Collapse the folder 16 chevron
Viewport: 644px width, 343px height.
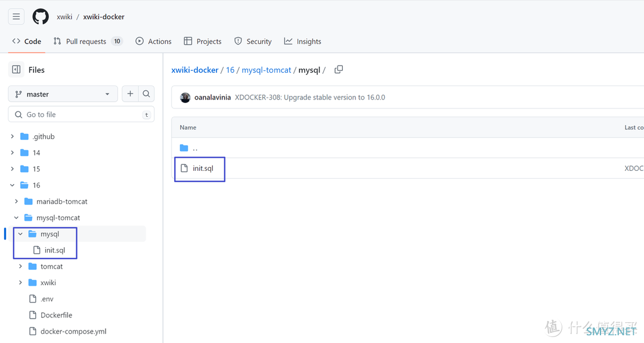(x=13, y=185)
